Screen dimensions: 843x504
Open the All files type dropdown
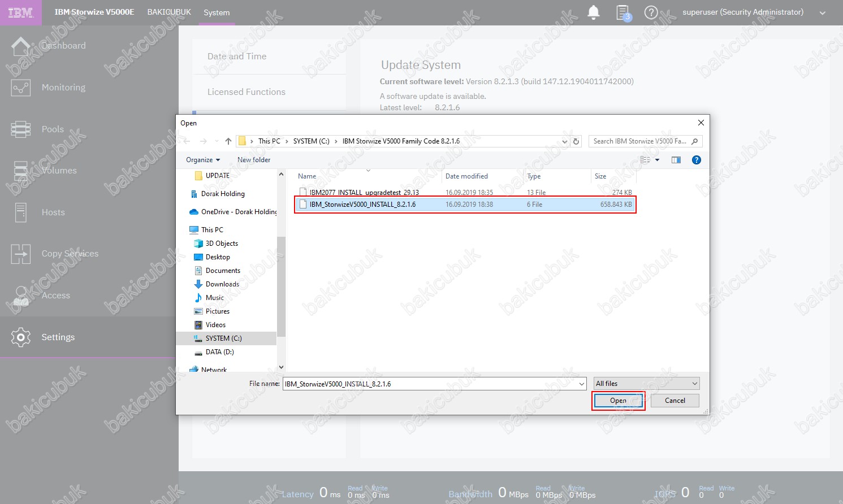coord(647,384)
